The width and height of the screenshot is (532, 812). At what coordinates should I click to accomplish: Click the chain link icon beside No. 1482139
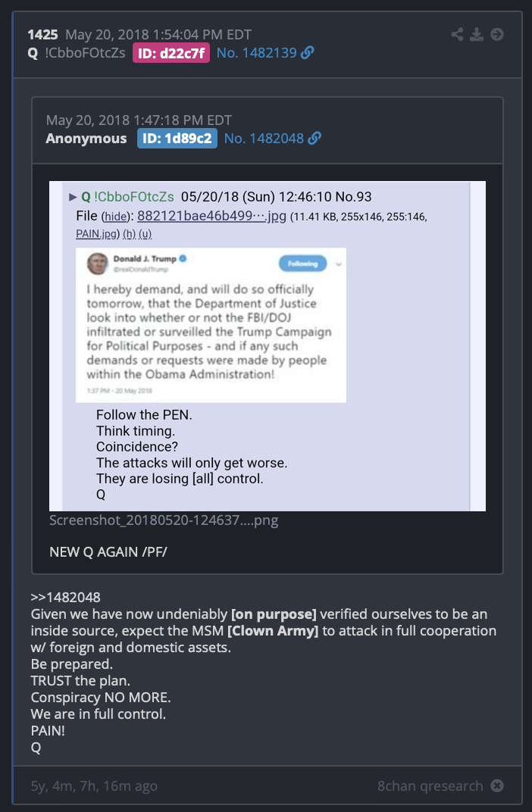(307, 53)
